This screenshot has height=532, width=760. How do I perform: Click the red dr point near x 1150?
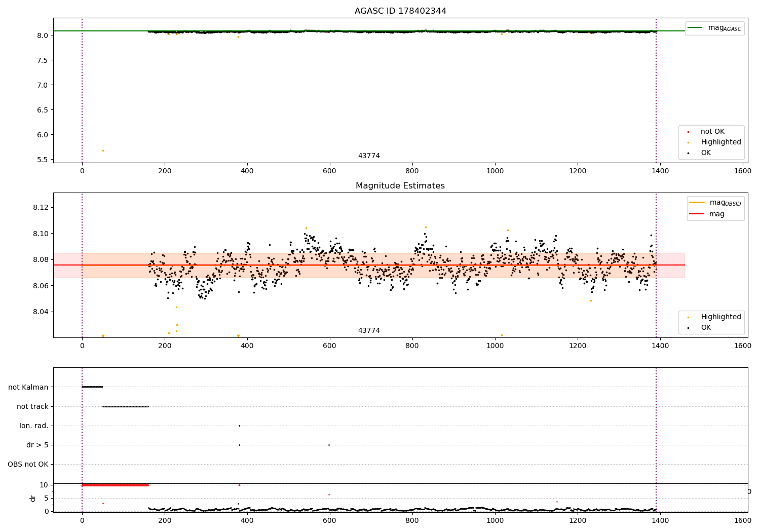point(557,502)
